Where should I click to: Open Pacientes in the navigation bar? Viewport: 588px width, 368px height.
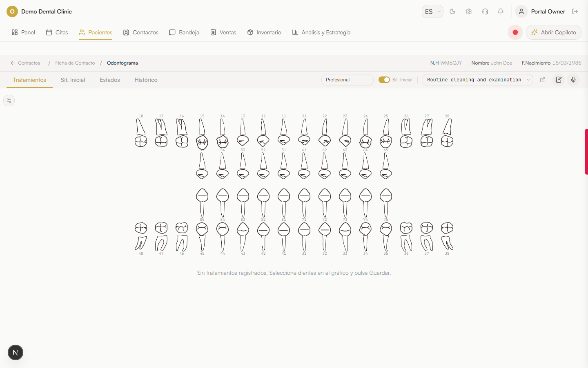pos(96,32)
